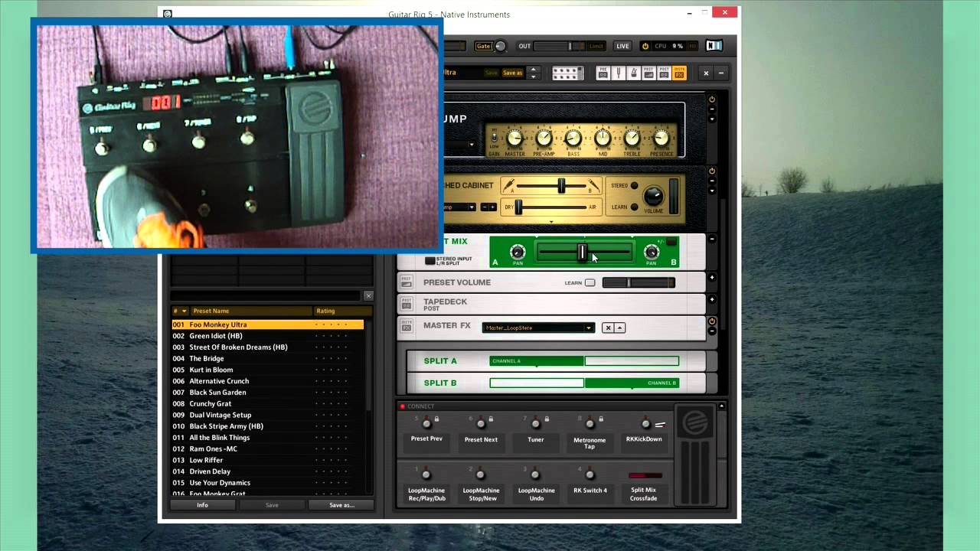
Task: Toggle Master FX toolbar icon
Action: click(679, 73)
